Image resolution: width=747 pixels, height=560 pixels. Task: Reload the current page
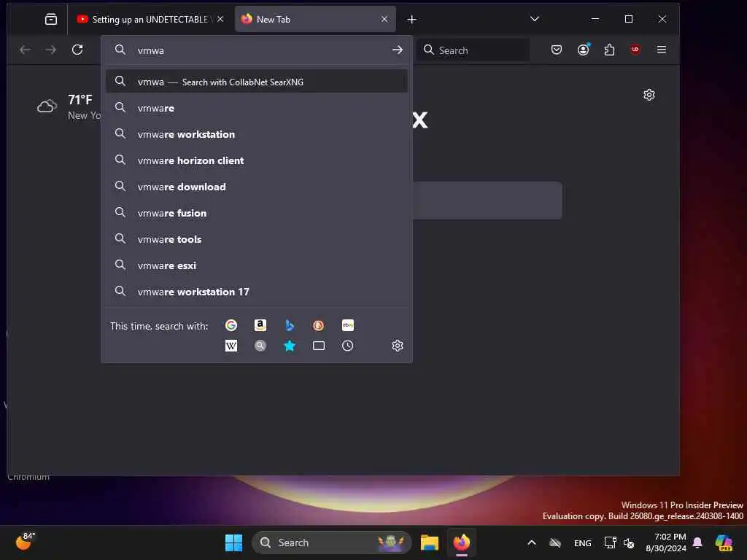(x=77, y=50)
